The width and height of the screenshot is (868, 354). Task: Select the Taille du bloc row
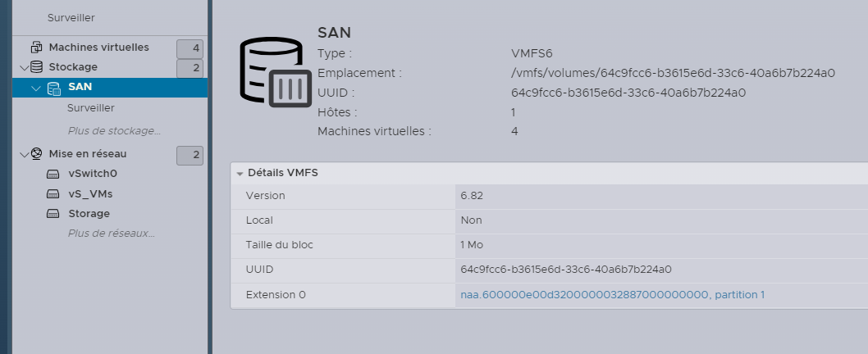(548, 244)
